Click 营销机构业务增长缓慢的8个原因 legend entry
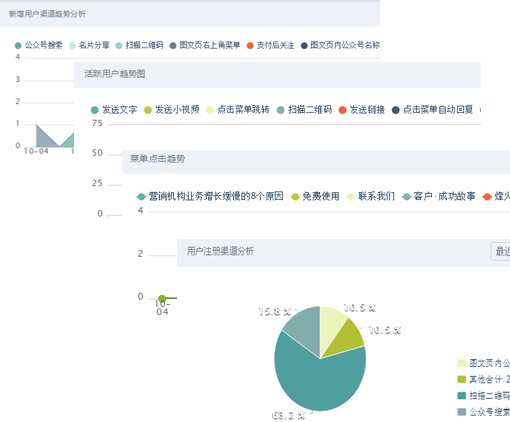The height and width of the screenshot is (422, 510). pyautogui.click(x=210, y=196)
